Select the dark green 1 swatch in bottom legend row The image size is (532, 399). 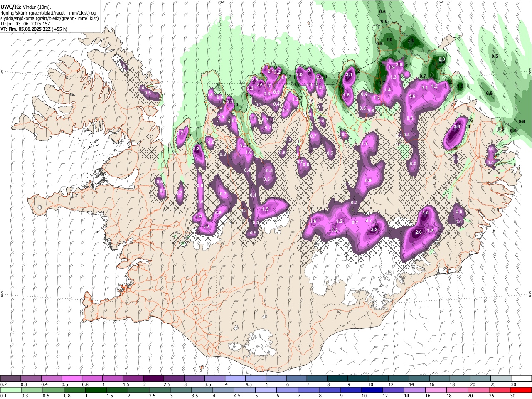click(x=96, y=390)
